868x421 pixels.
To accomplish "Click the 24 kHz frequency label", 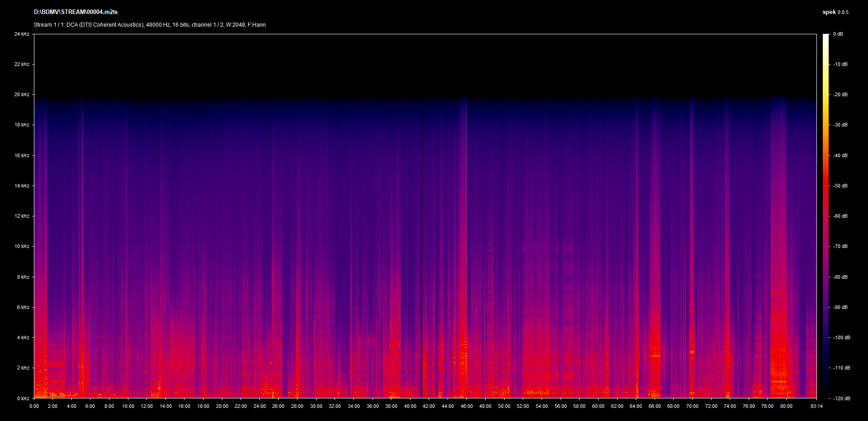I will pos(22,34).
